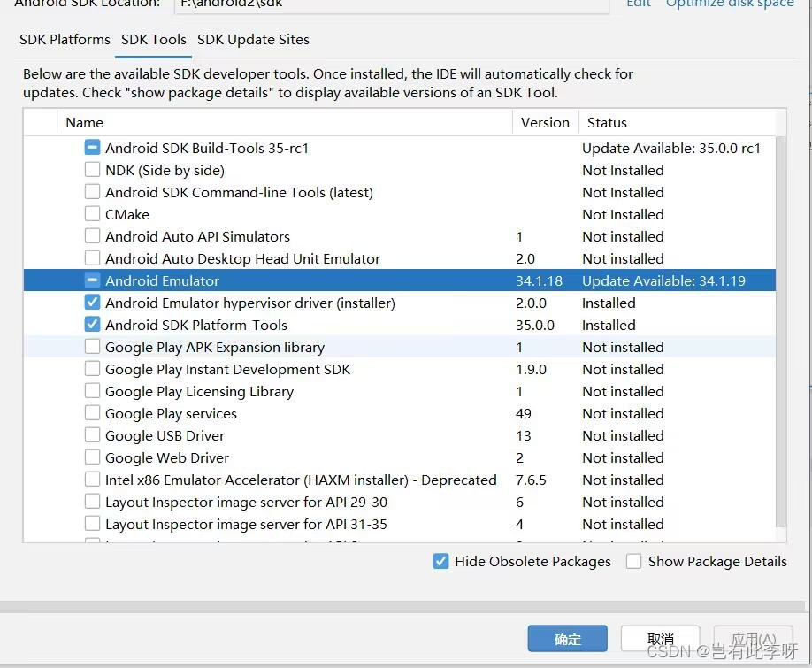Select the Google Web Driver row label
The height and width of the screenshot is (668, 812).
pyautogui.click(x=167, y=457)
